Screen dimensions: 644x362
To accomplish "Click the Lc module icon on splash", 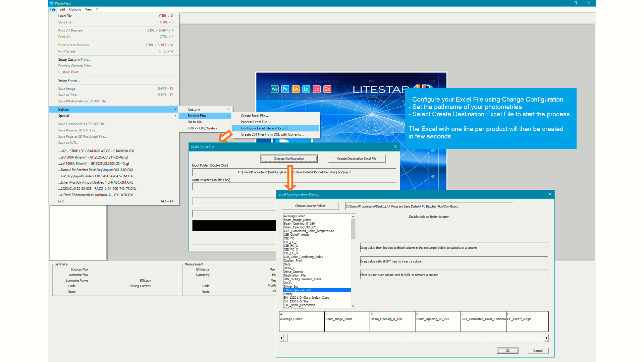I will click(x=317, y=89).
